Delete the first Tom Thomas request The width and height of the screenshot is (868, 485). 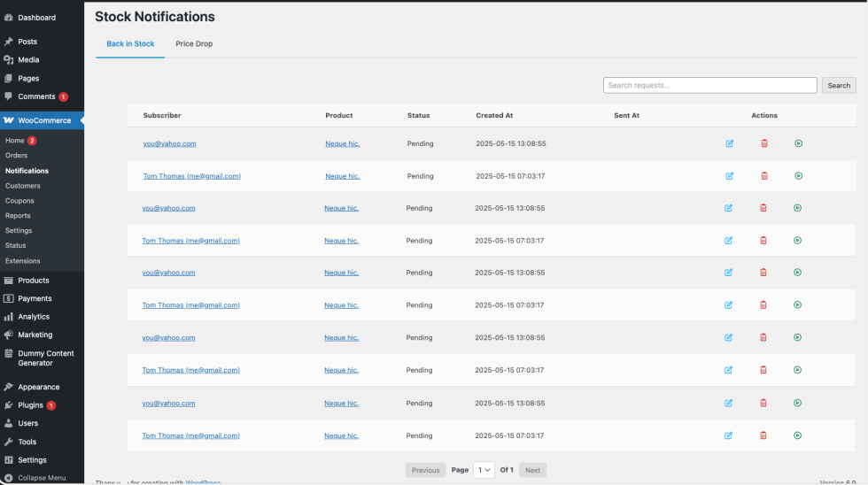point(764,176)
